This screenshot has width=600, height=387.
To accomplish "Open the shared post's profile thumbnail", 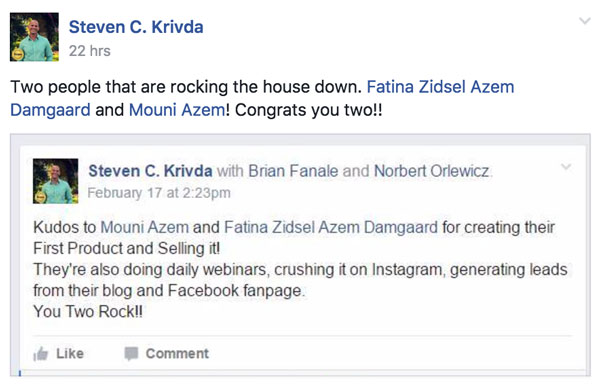I will pyautogui.click(x=55, y=181).
